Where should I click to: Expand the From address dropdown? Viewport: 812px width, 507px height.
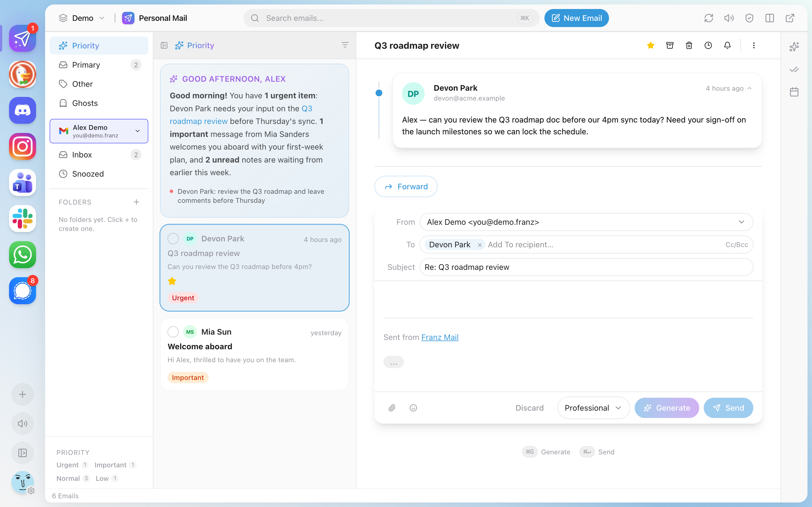tap(586, 222)
